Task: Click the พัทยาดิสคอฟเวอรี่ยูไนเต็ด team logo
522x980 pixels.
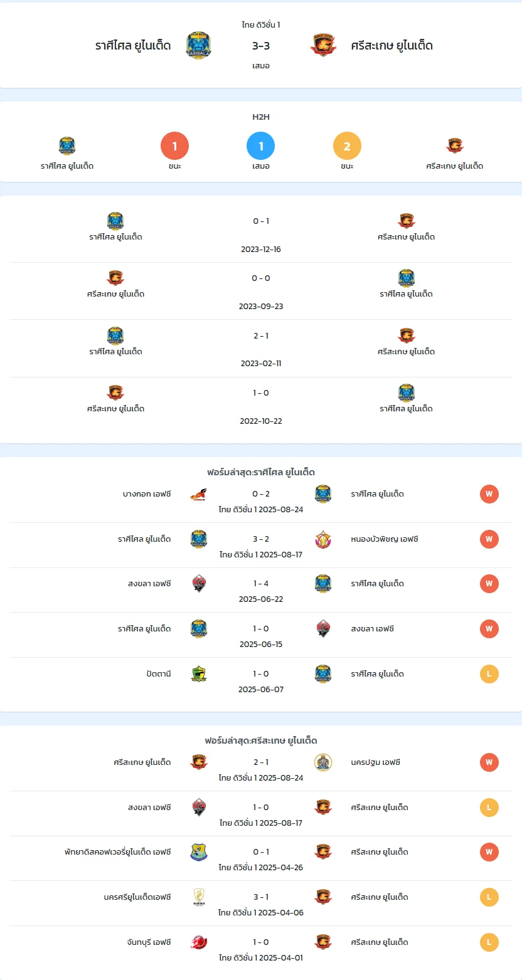Action: coord(199,852)
